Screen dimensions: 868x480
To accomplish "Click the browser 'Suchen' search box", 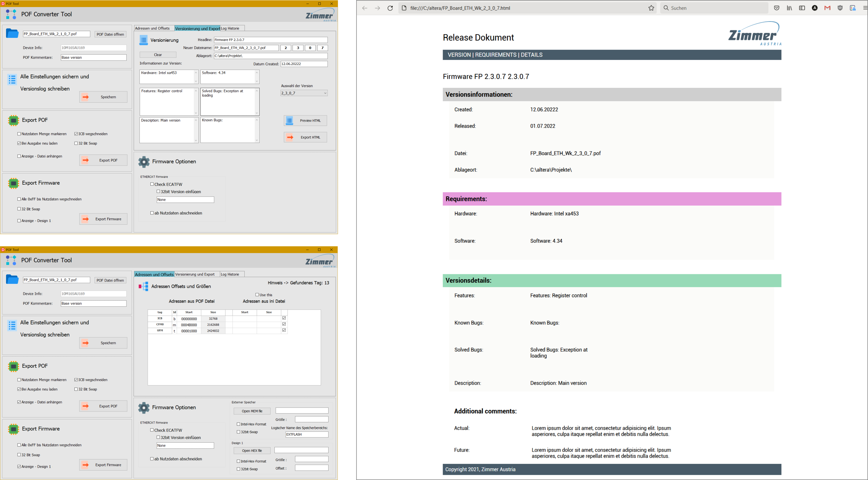I will click(x=714, y=8).
